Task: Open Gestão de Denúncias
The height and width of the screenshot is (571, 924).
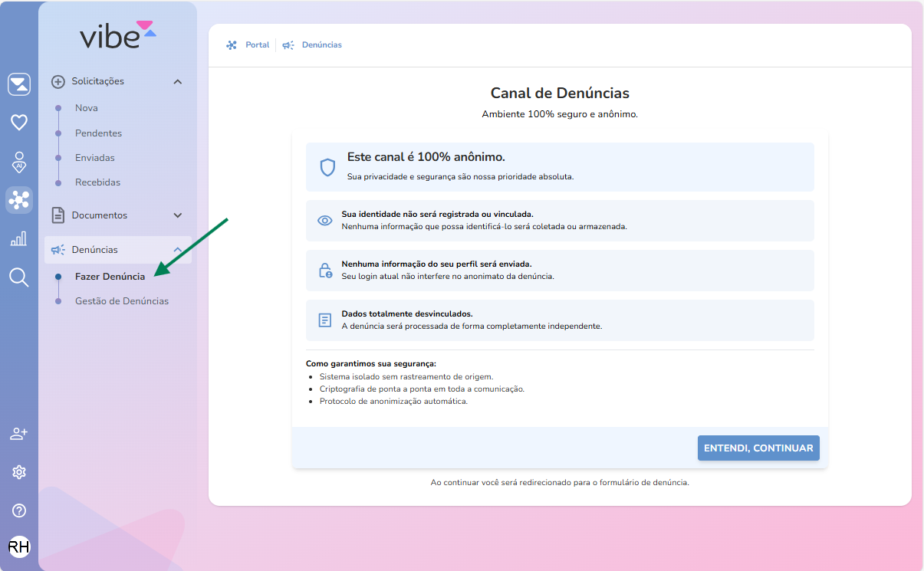Action: pos(121,301)
